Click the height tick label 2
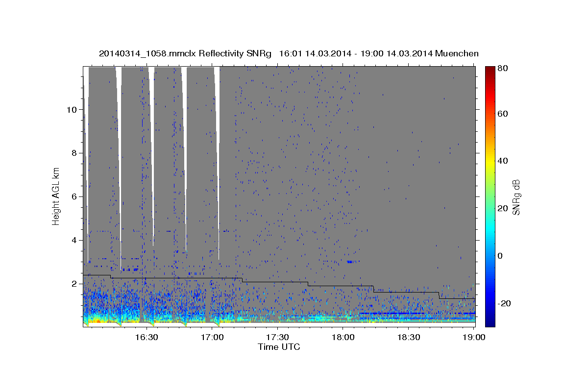Screen dimensions: 588x392 pyautogui.click(x=73, y=284)
